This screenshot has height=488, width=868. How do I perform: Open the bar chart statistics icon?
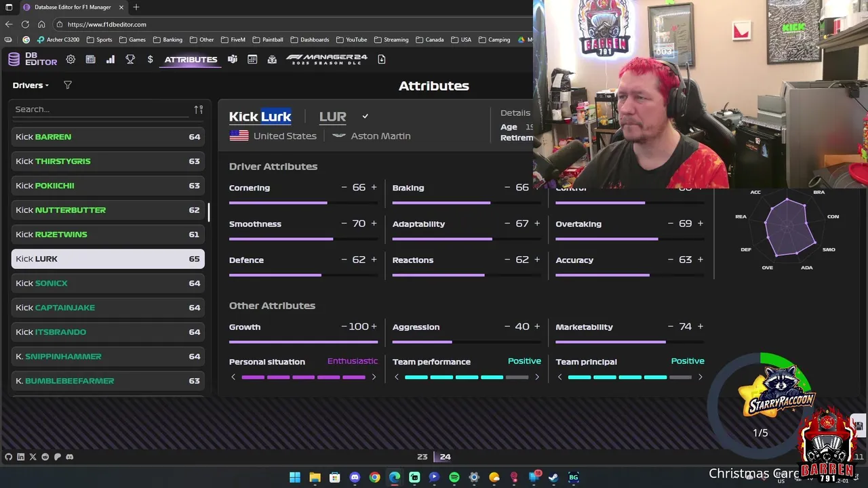110,60
